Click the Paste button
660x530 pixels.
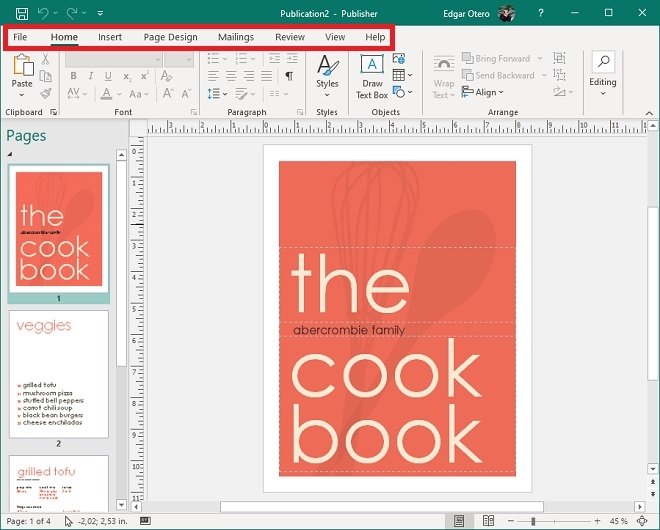coord(22,76)
